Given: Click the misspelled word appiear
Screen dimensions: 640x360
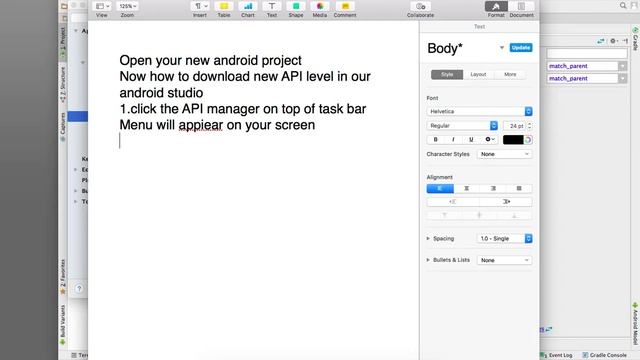Looking at the screenshot, I should 200,125.
